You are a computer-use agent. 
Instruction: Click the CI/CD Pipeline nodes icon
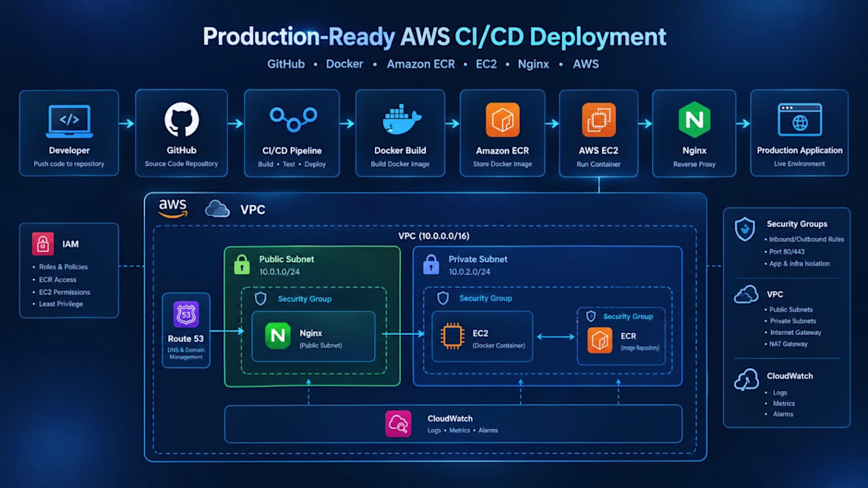click(293, 119)
